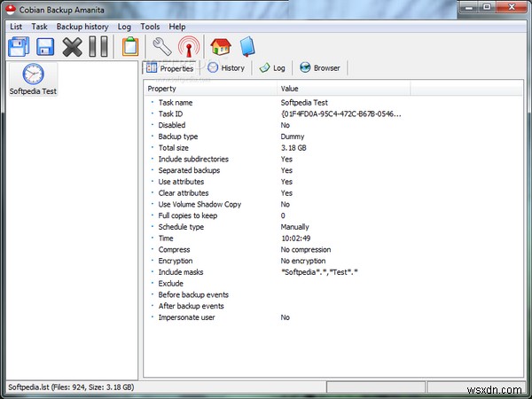
Task: Open the Tools menu
Action: click(x=150, y=27)
